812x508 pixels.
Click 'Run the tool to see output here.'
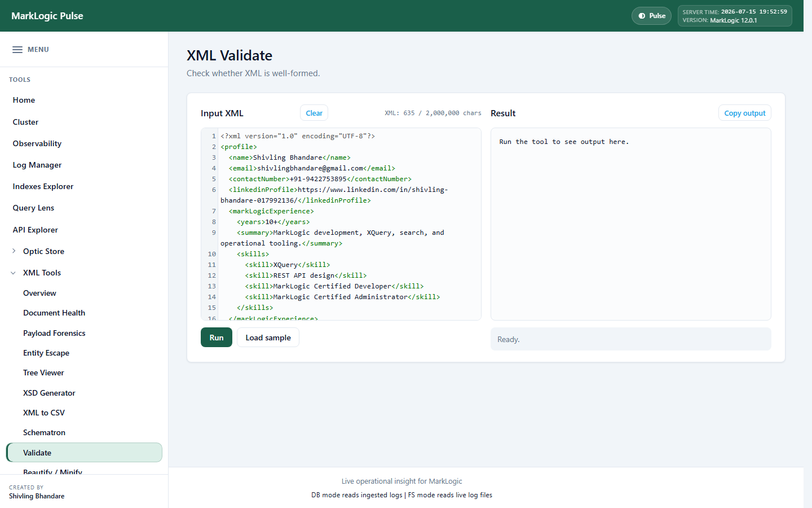click(x=564, y=142)
